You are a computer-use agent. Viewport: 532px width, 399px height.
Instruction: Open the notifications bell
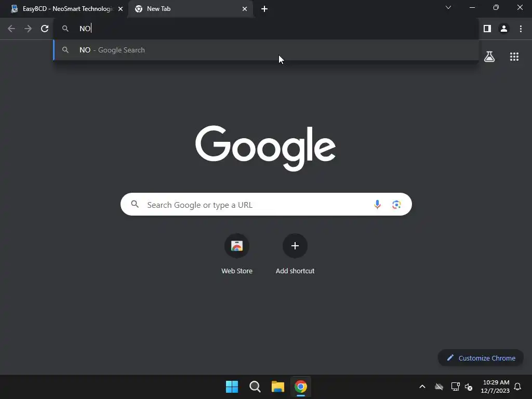[x=518, y=387]
